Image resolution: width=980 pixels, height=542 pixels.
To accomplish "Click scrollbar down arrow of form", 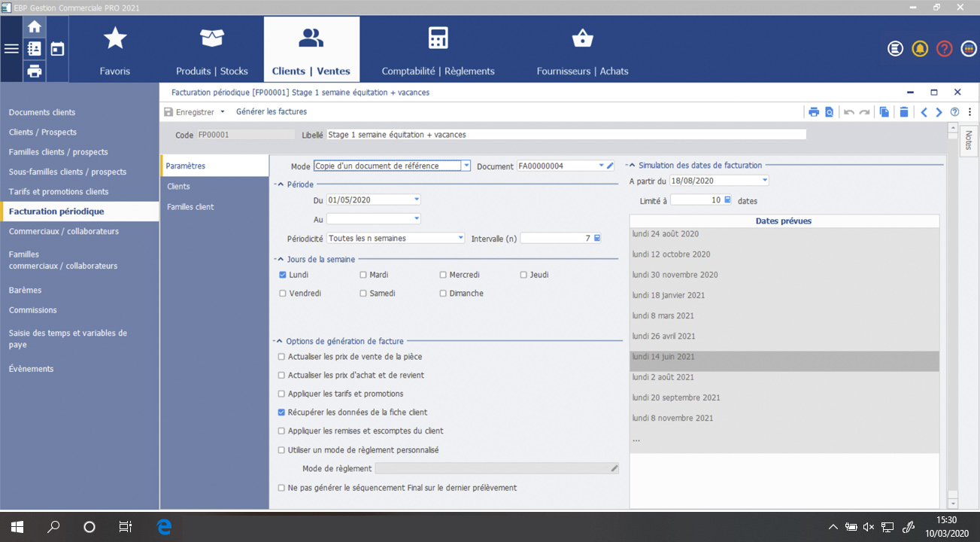I will point(952,503).
